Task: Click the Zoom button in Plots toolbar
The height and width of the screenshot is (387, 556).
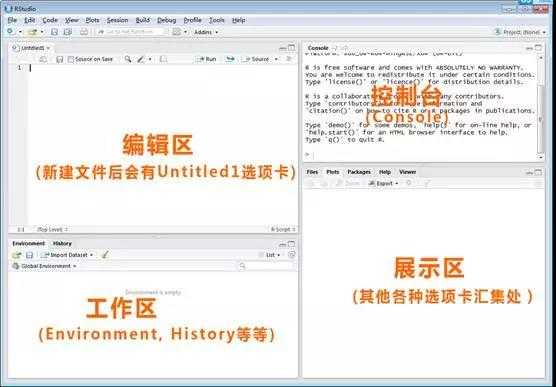Action: (x=348, y=183)
